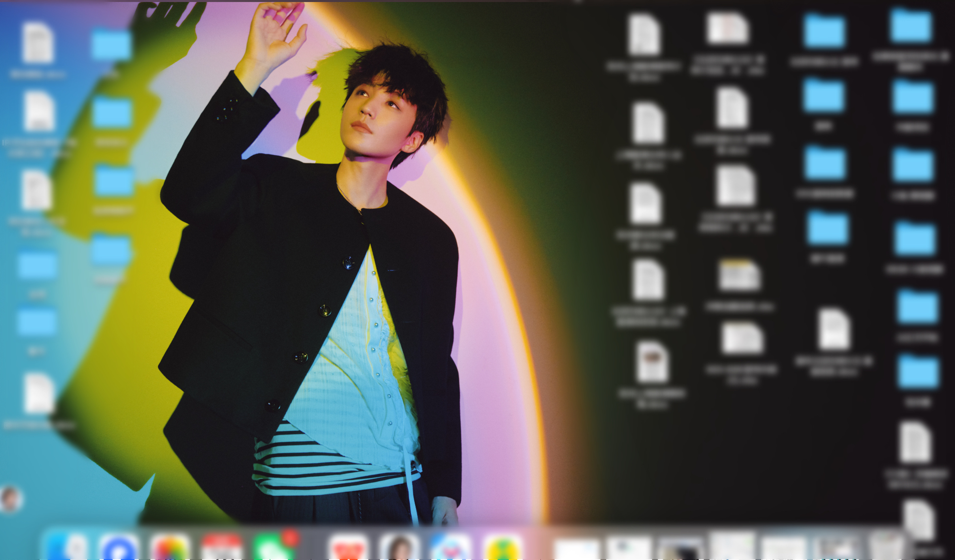The image size is (955, 560).
Task: Open Finder from the Dock
Action: pyautogui.click(x=67, y=547)
